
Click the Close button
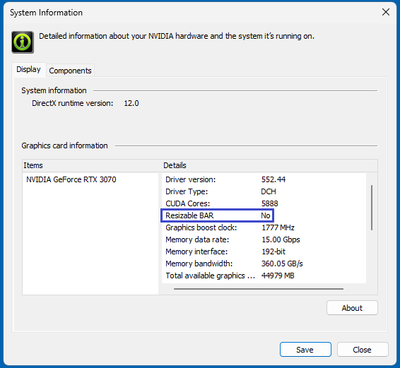[362, 350]
